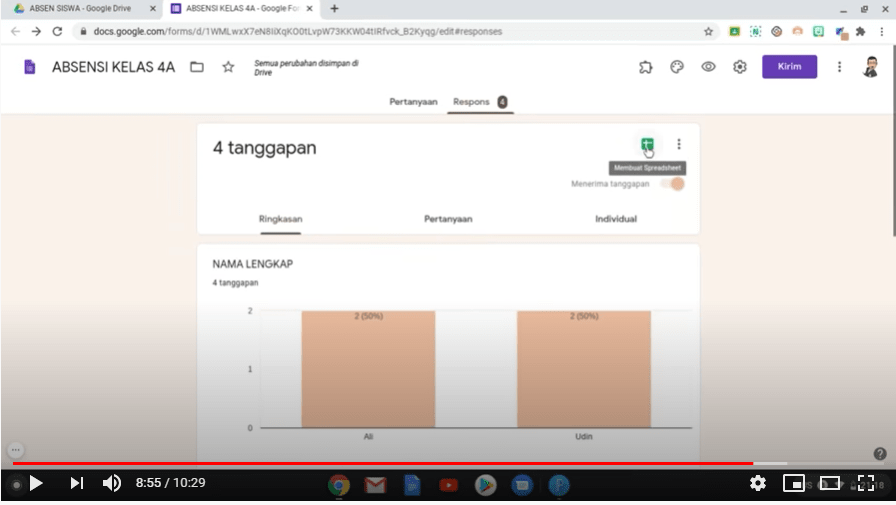Open Gmail from the shelf
The width and height of the screenshot is (896, 505).
pos(375,485)
